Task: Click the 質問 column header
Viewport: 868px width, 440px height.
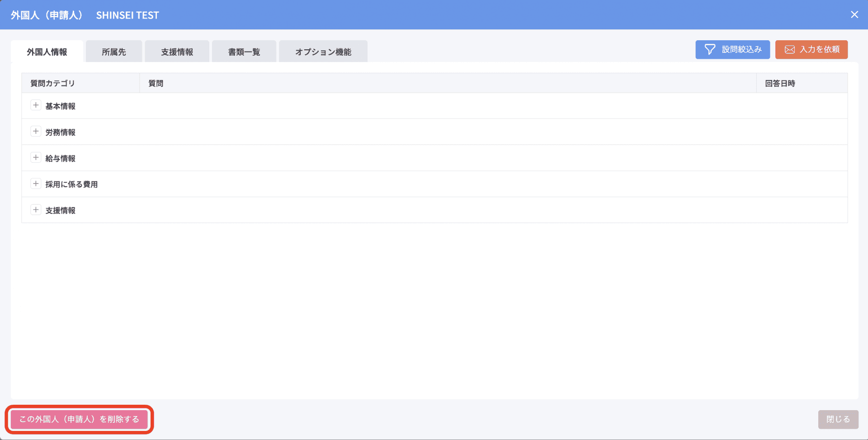Action: pos(156,83)
